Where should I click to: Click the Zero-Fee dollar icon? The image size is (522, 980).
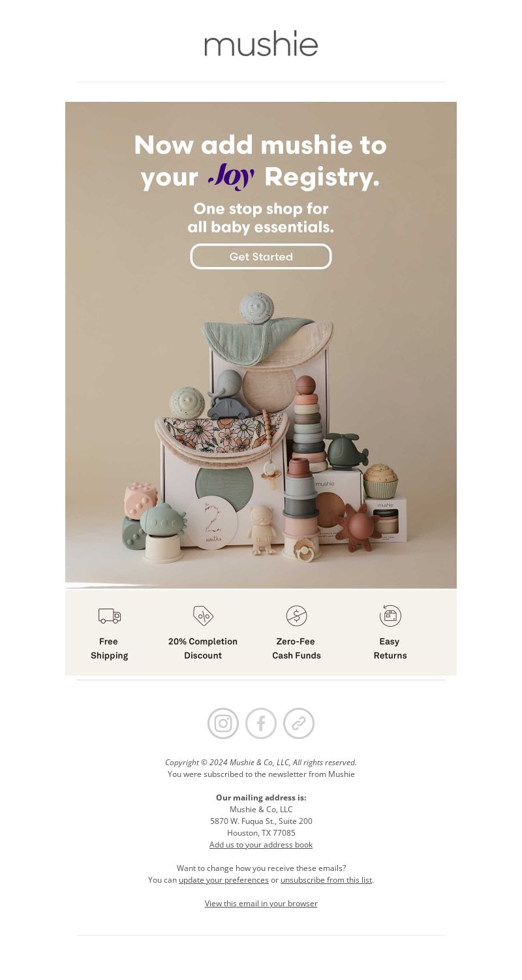[x=296, y=616]
